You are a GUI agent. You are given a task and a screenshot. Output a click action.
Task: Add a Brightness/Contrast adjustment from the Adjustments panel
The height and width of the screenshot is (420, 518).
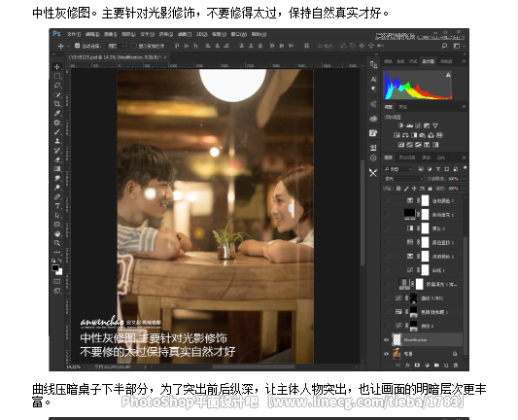(400, 125)
